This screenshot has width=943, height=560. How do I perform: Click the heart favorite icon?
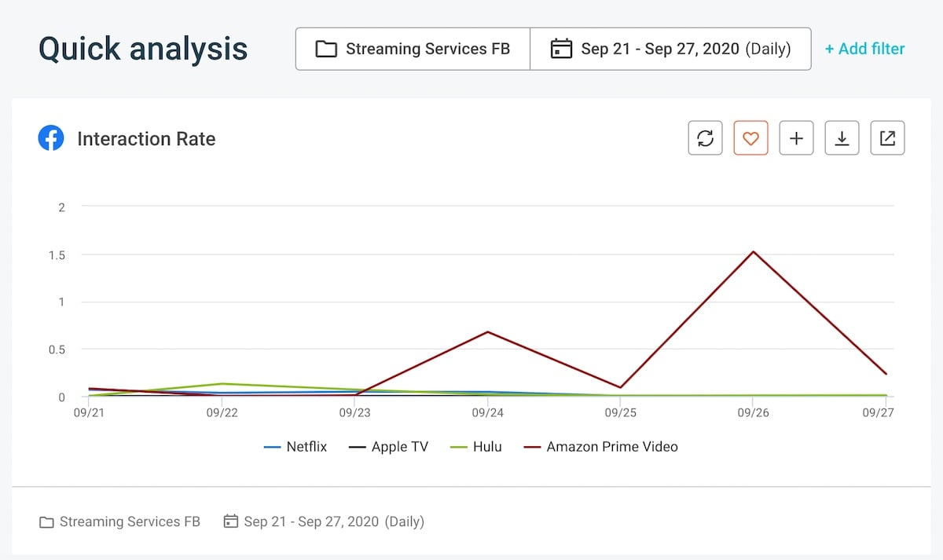[x=750, y=138]
